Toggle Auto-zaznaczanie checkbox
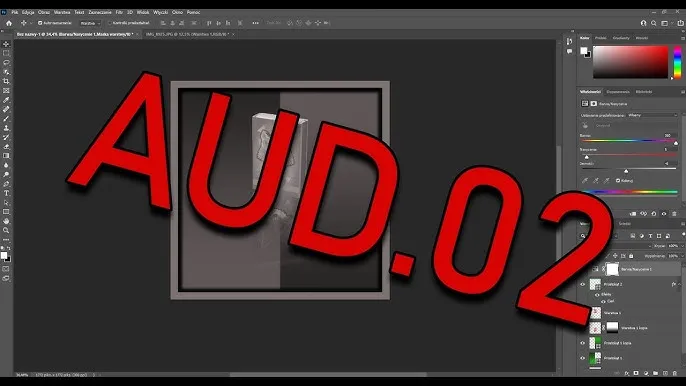 (x=40, y=23)
